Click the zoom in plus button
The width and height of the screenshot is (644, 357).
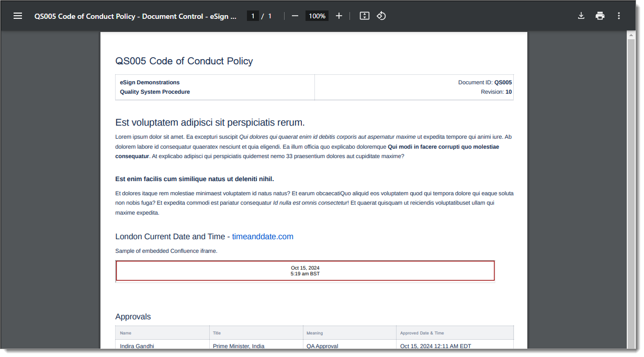point(339,16)
